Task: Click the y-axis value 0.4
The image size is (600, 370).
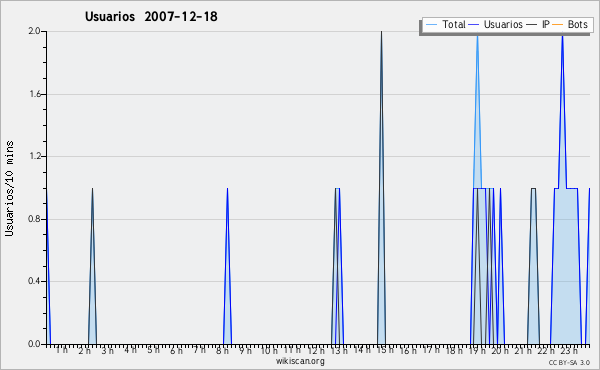Action: tap(34, 281)
